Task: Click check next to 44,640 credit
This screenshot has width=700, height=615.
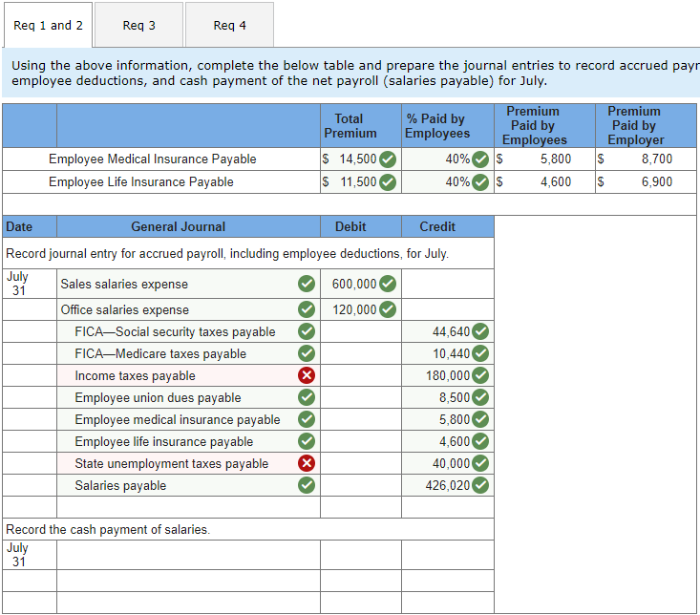Action: [x=480, y=331]
